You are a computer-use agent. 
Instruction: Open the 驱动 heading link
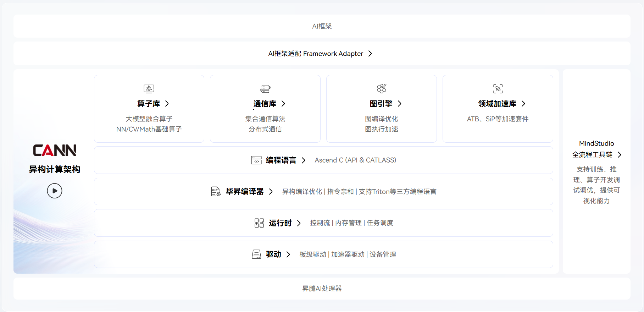click(273, 254)
